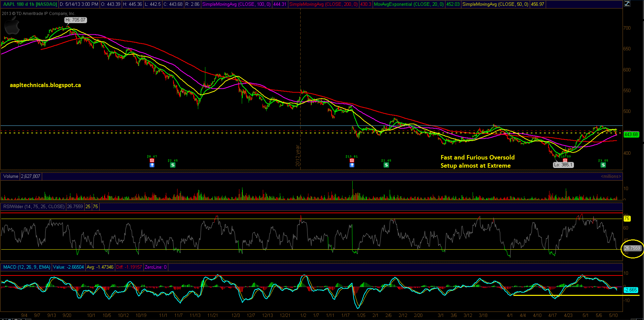The width and height of the screenshot is (644, 320).
Task: Click the MACD ZeroLine: 0 readout
Action: click(156, 267)
